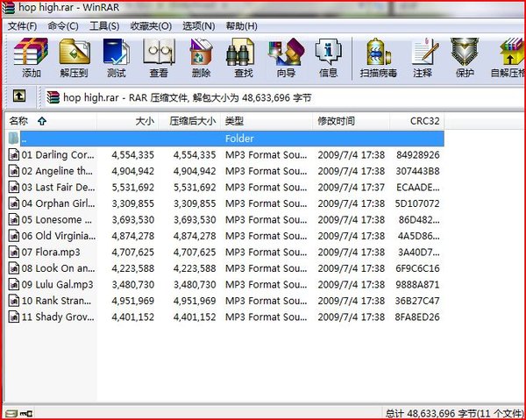Click size value 5,531,692 in 大小 column
526x420 pixels.
pyautogui.click(x=133, y=187)
